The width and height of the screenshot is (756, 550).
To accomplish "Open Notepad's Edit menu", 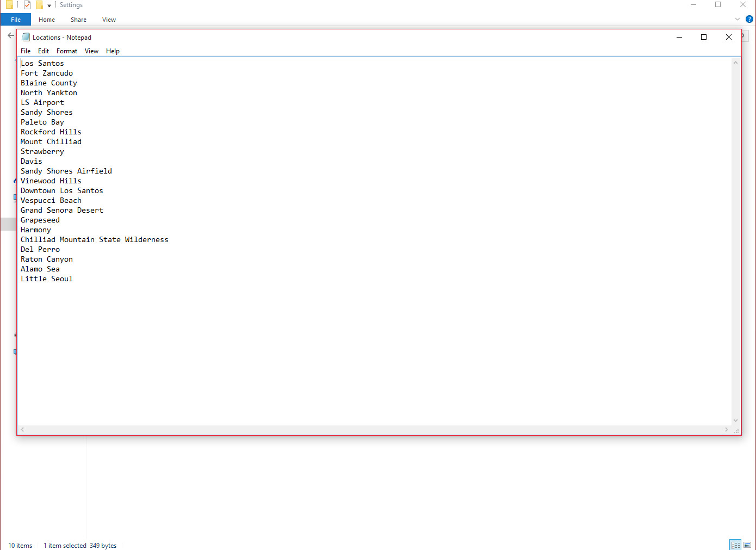I will (44, 51).
